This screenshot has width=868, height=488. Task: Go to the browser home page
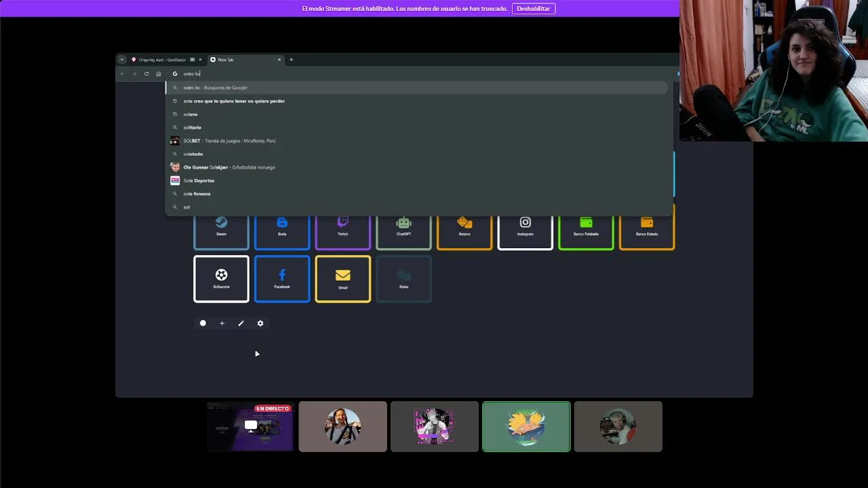pos(159,74)
